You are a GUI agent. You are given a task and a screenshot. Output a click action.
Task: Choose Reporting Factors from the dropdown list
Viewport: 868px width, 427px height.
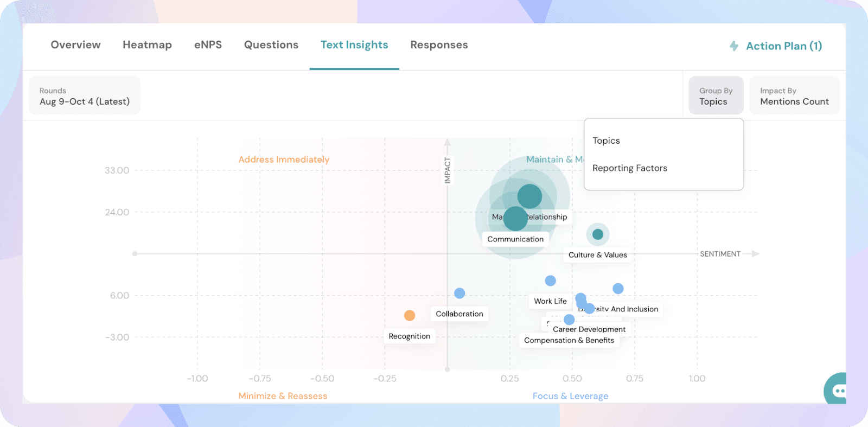(x=629, y=168)
